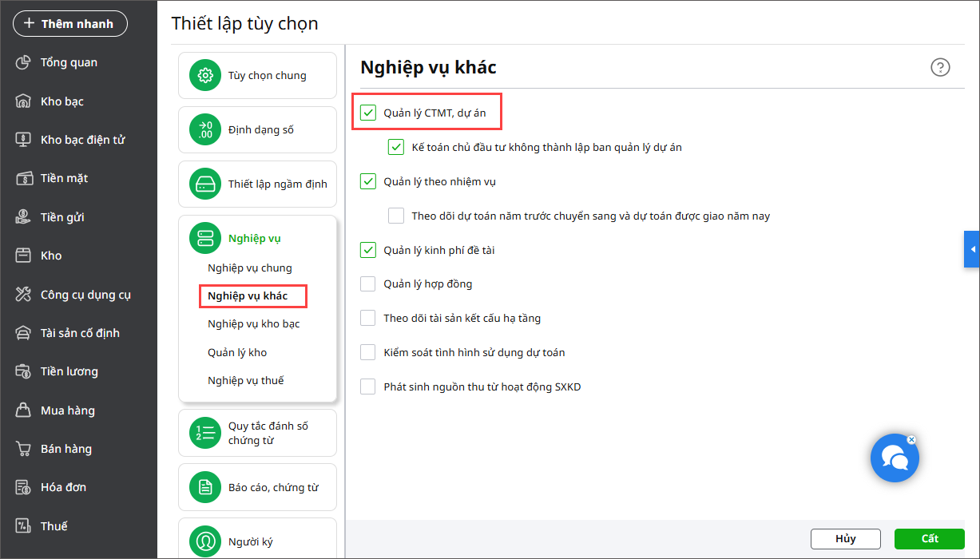980x559 pixels.
Task: Click the Tài sản cố định asset icon
Action: [x=23, y=333]
